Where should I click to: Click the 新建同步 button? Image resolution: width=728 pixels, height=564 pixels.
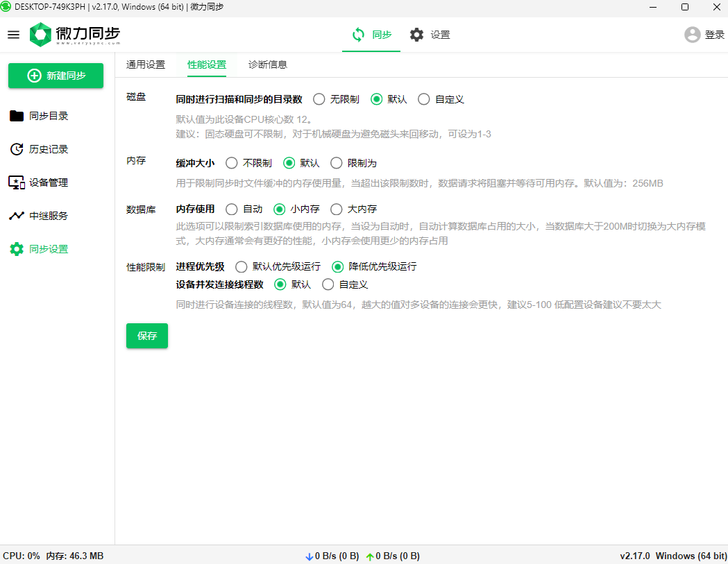coord(56,76)
